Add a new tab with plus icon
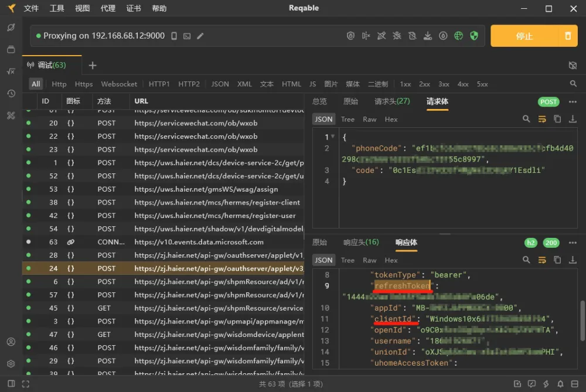This screenshot has height=392, width=586. click(x=93, y=66)
